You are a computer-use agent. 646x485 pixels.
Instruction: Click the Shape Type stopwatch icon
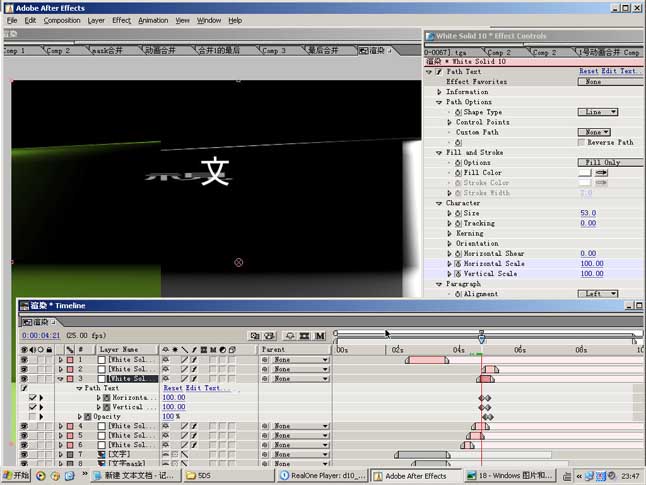pos(458,112)
